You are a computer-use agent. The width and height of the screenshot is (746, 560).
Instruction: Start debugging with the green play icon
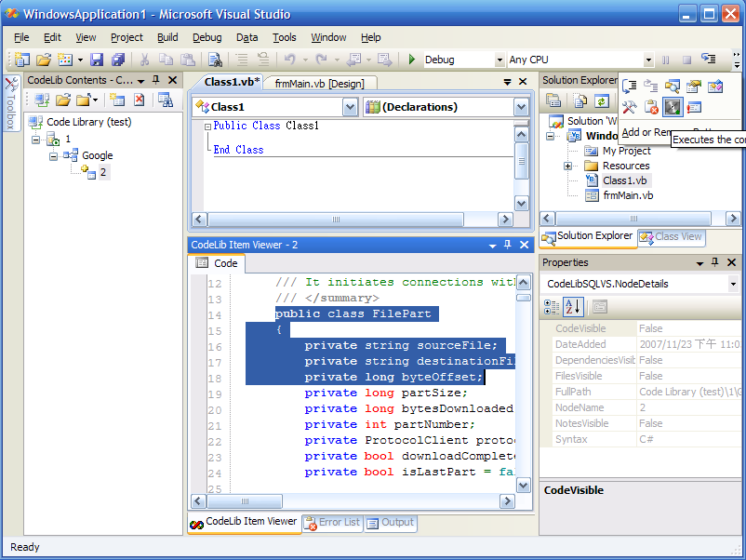(412, 60)
